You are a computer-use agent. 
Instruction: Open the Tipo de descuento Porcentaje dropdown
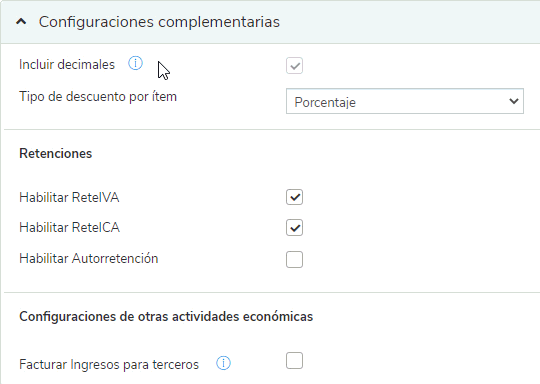405,101
